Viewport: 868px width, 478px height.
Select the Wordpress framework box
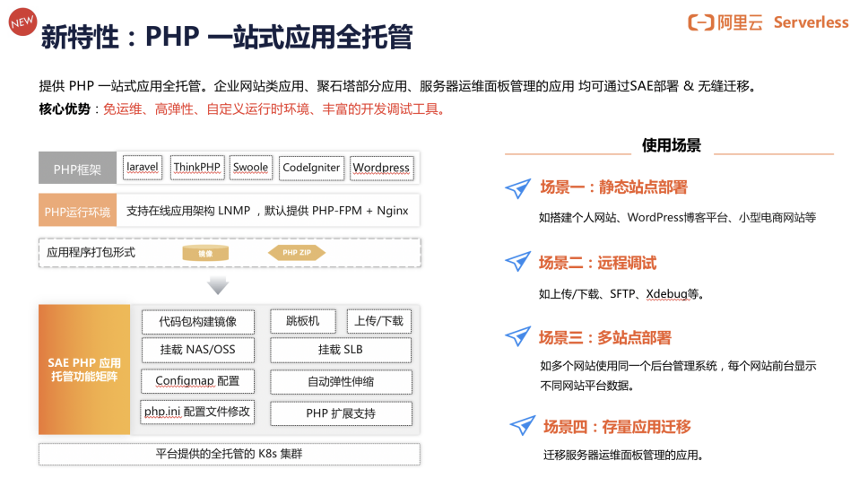click(381, 168)
